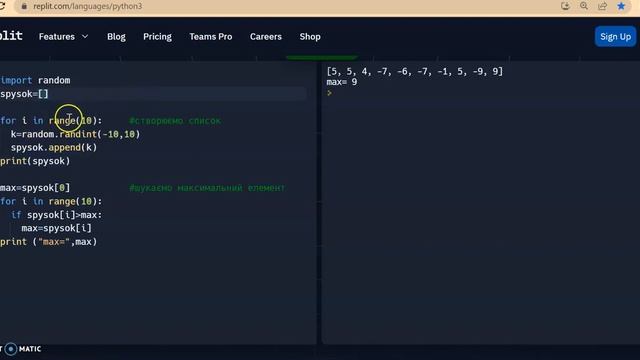The height and width of the screenshot is (360, 640).
Task: Click the 'print(spysok)' line
Action: (35, 161)
